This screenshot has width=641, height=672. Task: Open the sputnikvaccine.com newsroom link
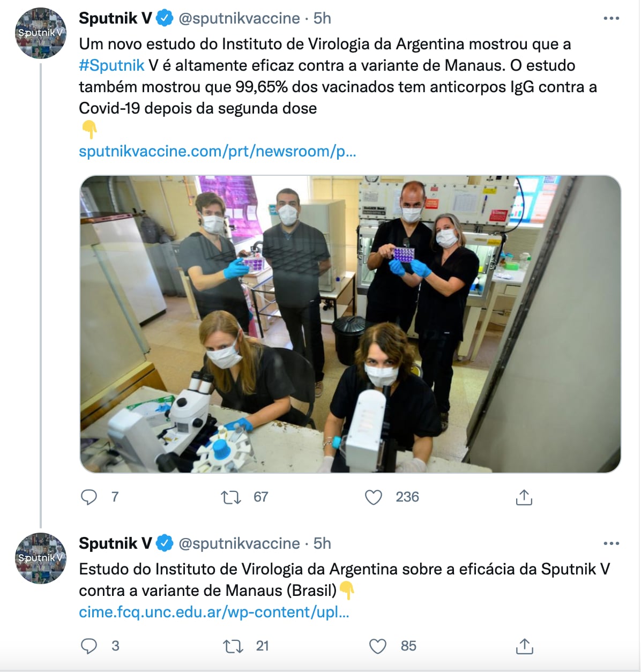(x=218, y=151)
